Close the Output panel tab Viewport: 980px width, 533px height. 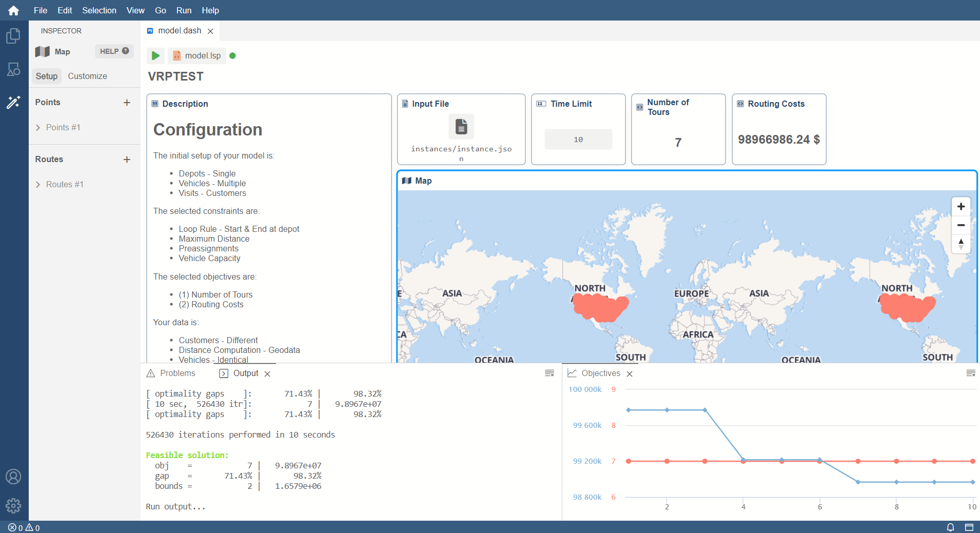267,374
